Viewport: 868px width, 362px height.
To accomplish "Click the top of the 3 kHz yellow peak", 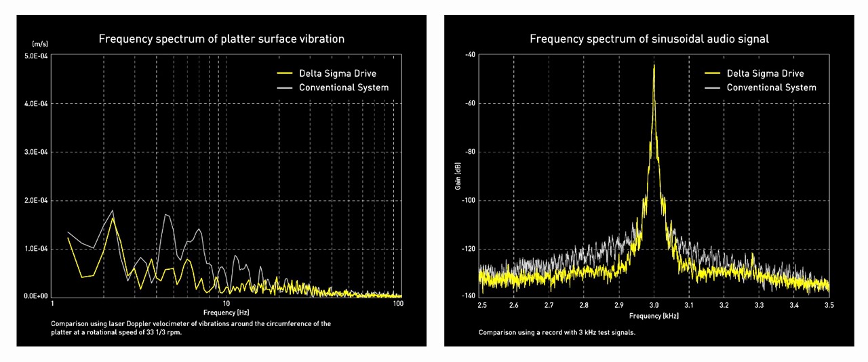I will coord(654,66).
